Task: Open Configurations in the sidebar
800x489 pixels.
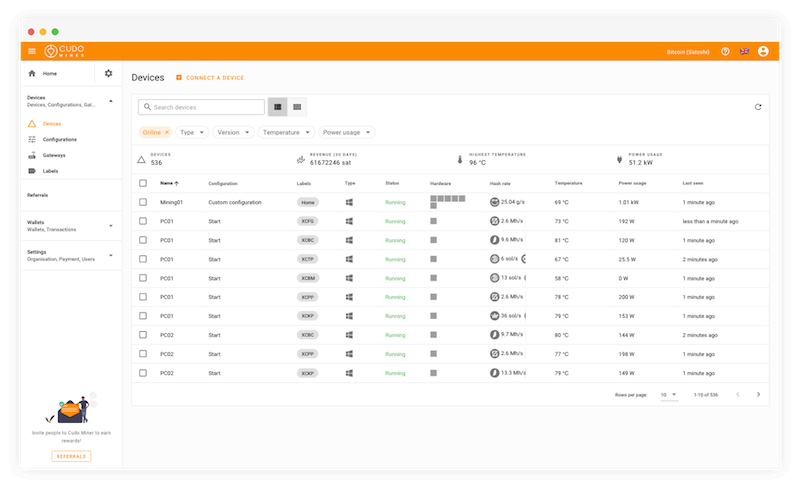Action: coord(59,139)
